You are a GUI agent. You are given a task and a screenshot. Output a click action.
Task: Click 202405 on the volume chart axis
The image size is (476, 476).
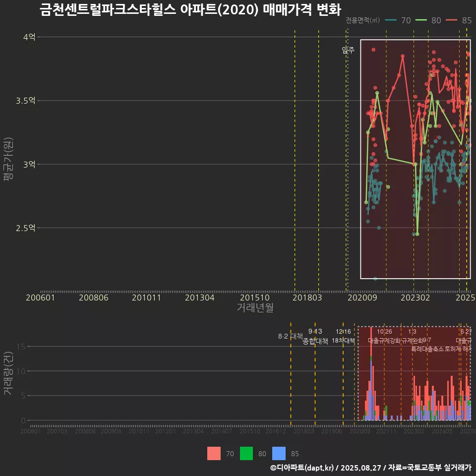point(442,431)
